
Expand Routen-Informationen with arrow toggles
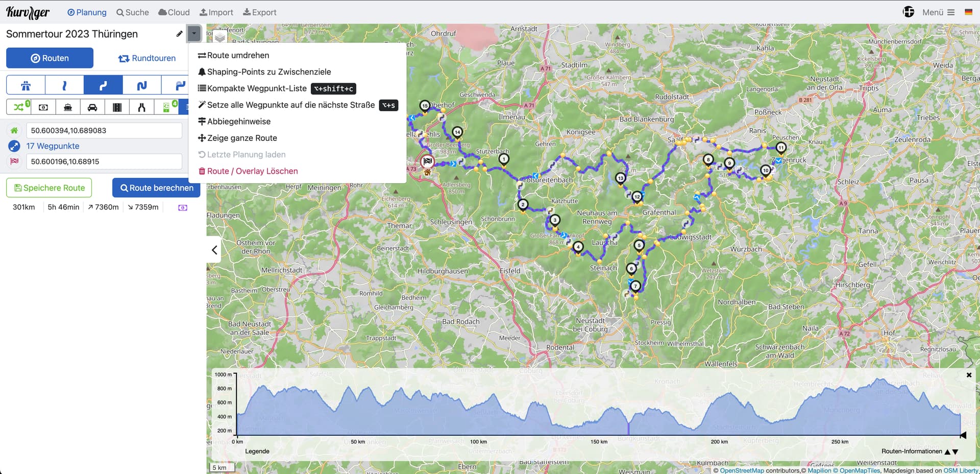[951, 452]
